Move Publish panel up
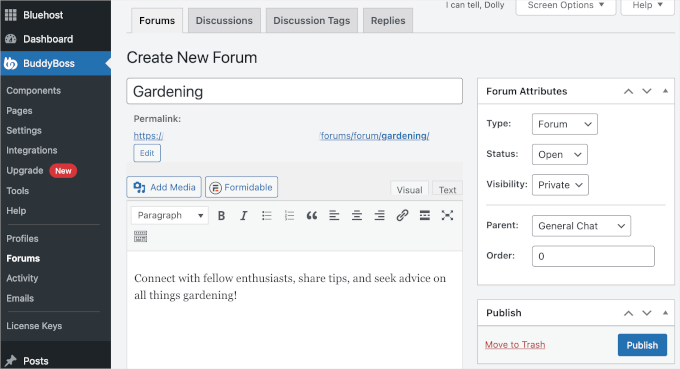Image resolution: width=680 pixels, height=369 pixels. [628, 313]
